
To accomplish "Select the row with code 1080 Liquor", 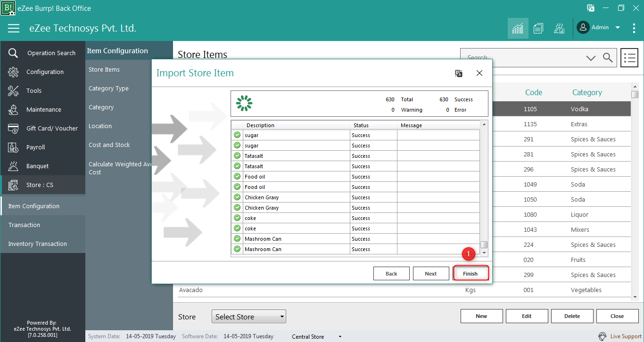I will tap(561, 214).
